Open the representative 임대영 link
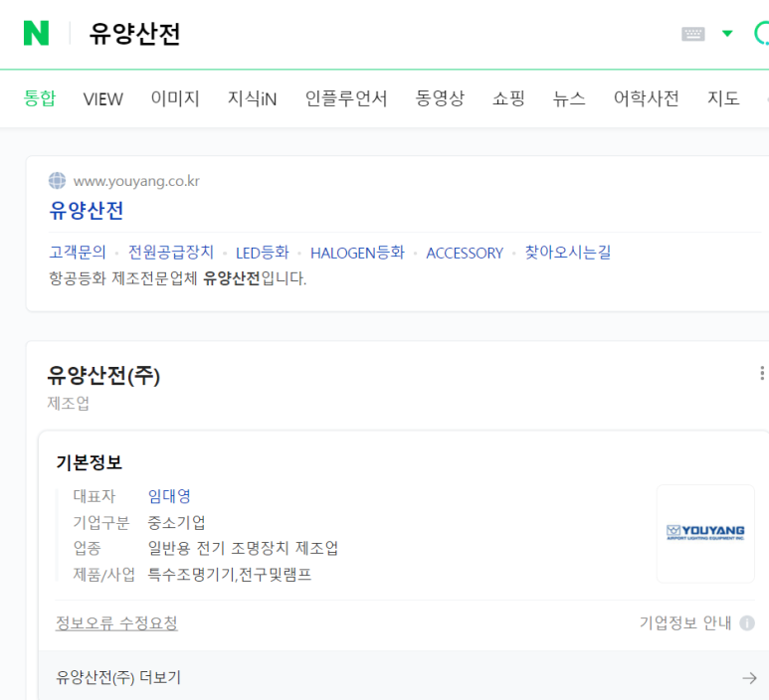This screenshot has width=769, height=700. coord(169,496)
